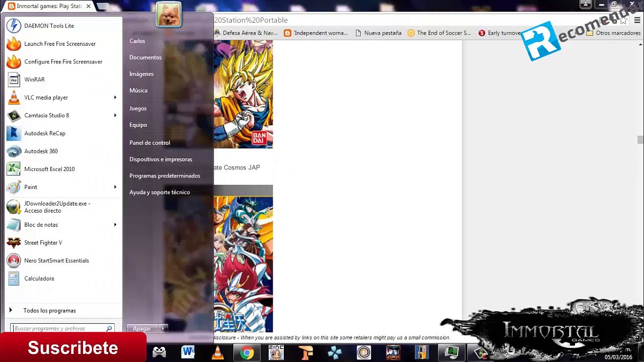The image size is (644, 362).
Task: Open Camtasia Studio 8
Action: tap(46, 115)
